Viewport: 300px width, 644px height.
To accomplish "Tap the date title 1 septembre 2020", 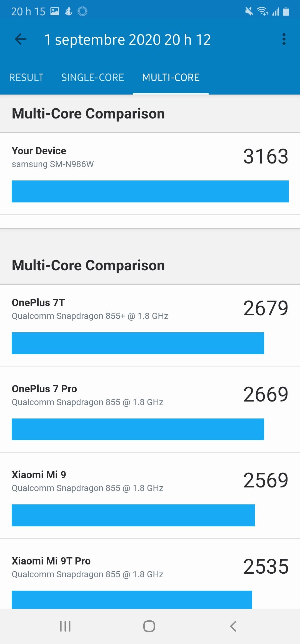I will 127,40.
